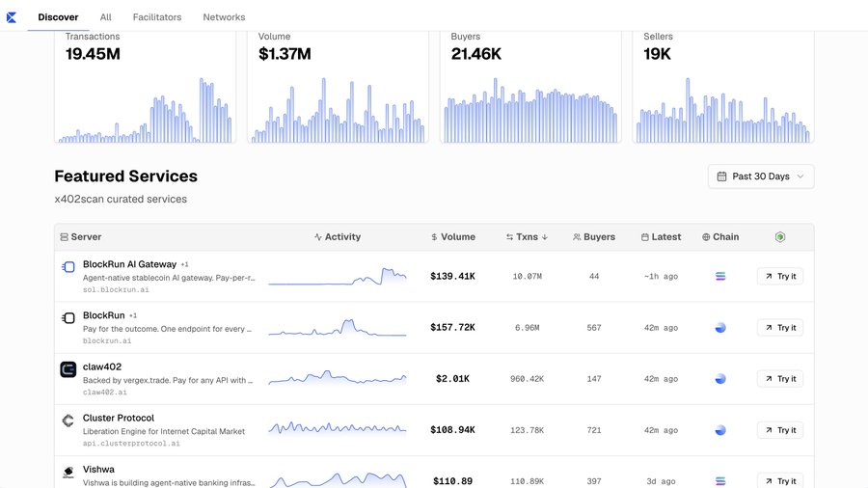Sort by Chain column header
Screen dimensions: 868x488
[720, 237]
